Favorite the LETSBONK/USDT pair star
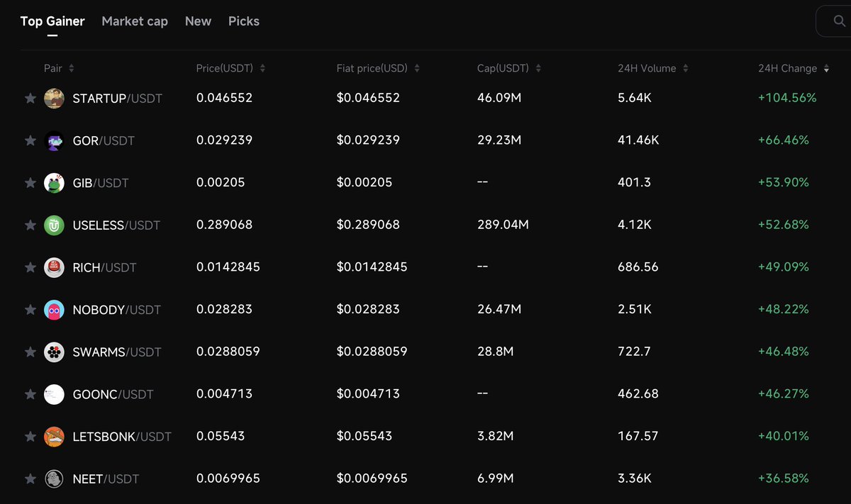Image resolution: width=851 pixels, height=504 pixels. tap(30, 437)
